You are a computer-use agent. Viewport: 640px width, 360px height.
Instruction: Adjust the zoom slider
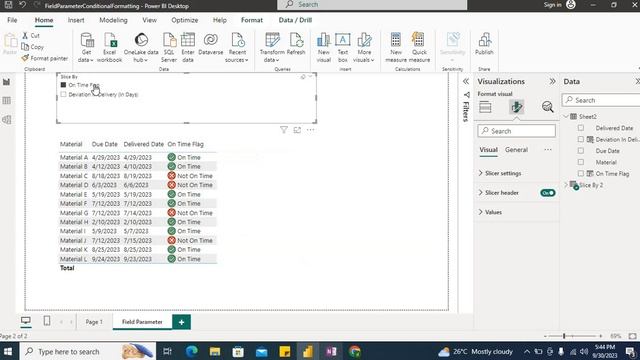click(x=564, y=336)
